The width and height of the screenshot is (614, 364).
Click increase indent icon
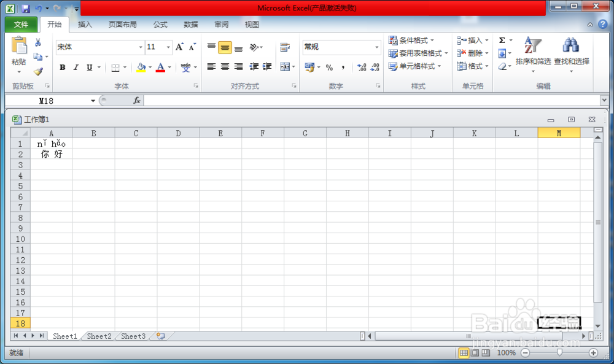point(267,67)
